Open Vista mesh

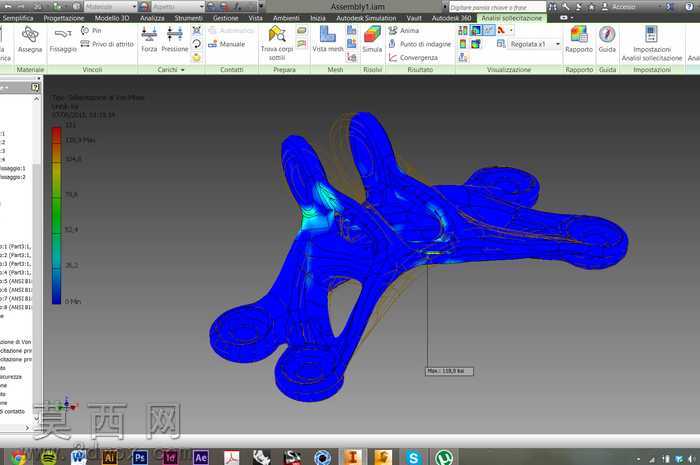pyautogui.click(x=328, y=39)
